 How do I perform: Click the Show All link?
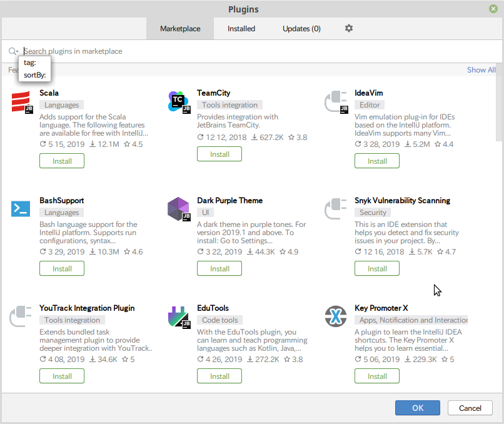tap(481, 69)
